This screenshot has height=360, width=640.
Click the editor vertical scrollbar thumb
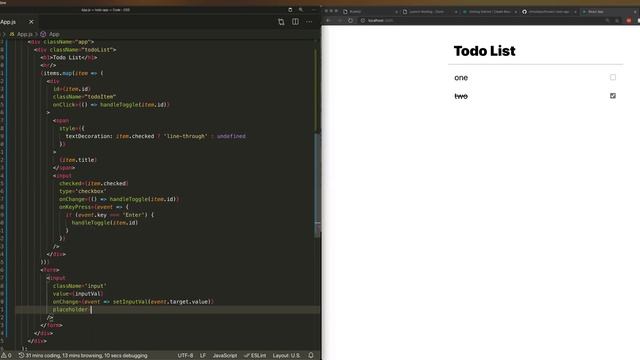pyautogui.click(x=317, y=184)
